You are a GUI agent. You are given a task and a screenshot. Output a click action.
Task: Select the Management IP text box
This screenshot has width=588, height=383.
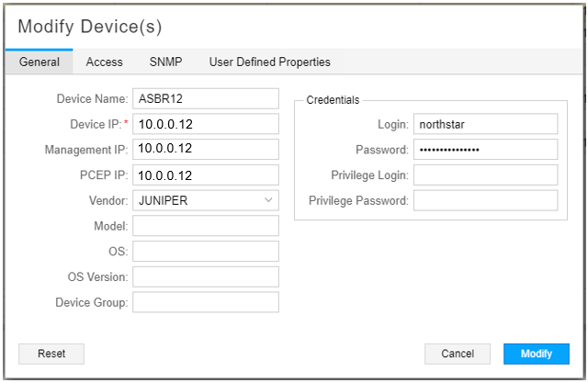pyautogui.click(x=205, y=149)
